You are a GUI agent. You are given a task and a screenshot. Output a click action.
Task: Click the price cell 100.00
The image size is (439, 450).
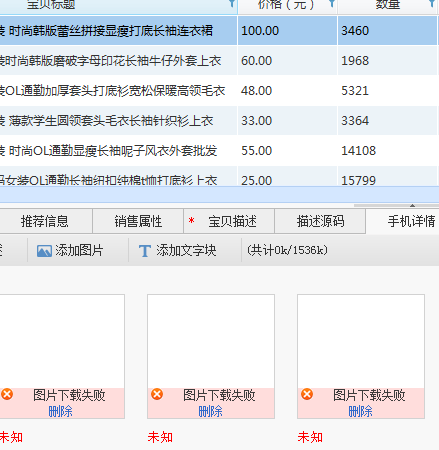click(x=287, y=31)
